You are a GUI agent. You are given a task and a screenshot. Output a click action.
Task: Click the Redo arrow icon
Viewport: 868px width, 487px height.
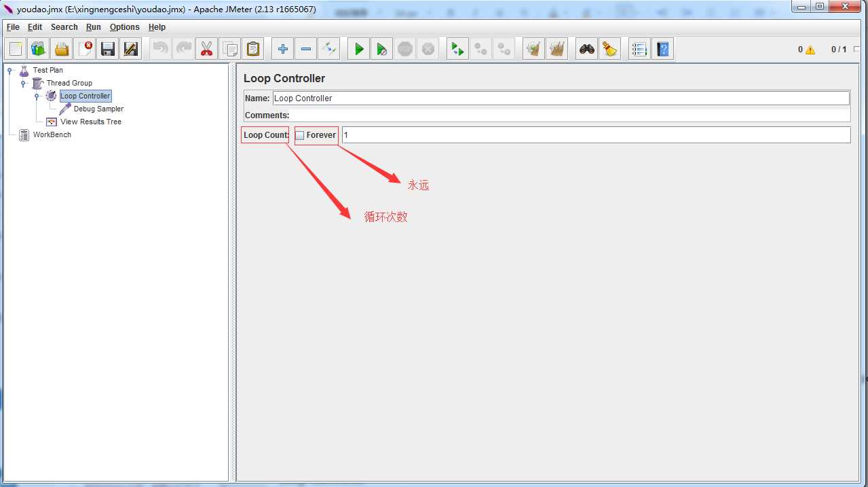click(x=184, y=49)
